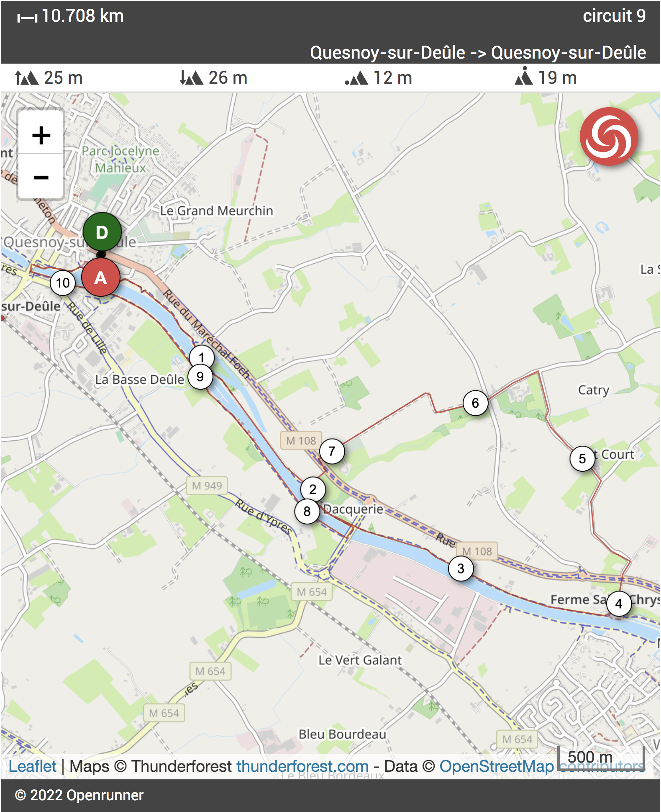Image resolution: width=661 pixels, height=812 pixels.
Task: Open the thunderforest.com link
Action: [302, 766]
